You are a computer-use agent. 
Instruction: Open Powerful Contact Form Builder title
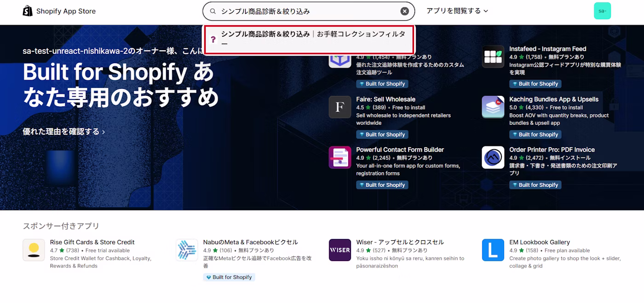400,150
